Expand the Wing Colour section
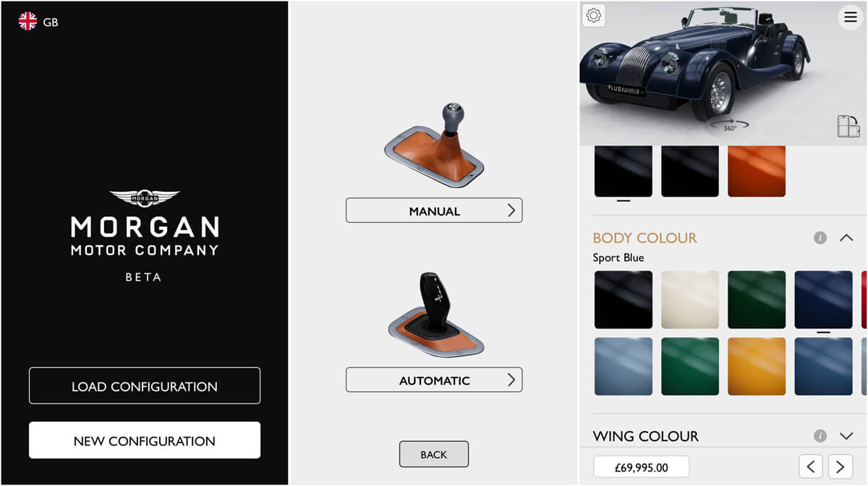Image resolution: width=868 pixels, height=486 pixels. coord(846,436)
